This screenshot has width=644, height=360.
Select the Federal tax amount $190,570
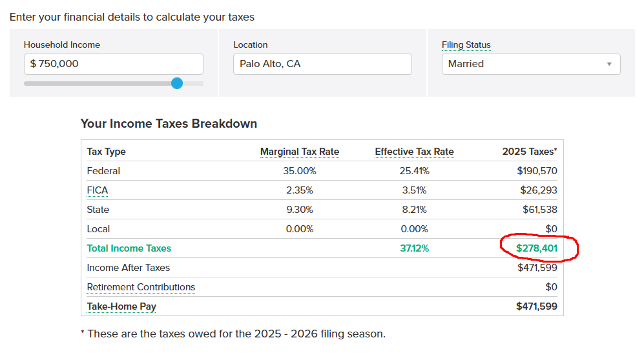point(537,171)
